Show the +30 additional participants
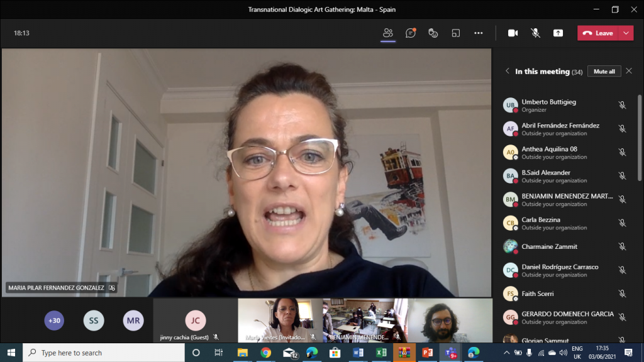This screenshot has height=362, width=644. coord(54,321)
